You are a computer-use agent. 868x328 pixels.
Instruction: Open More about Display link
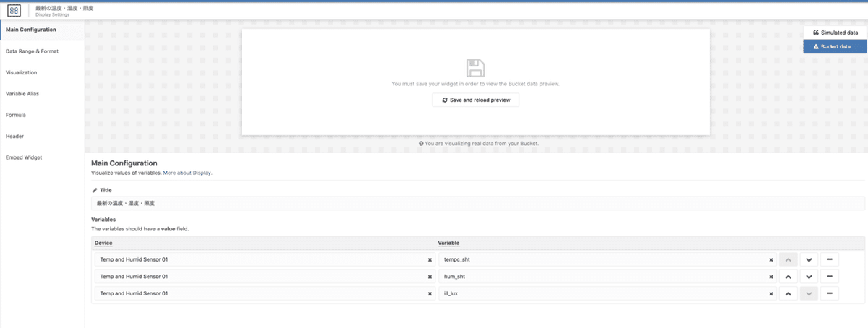[x=187, y=173]
